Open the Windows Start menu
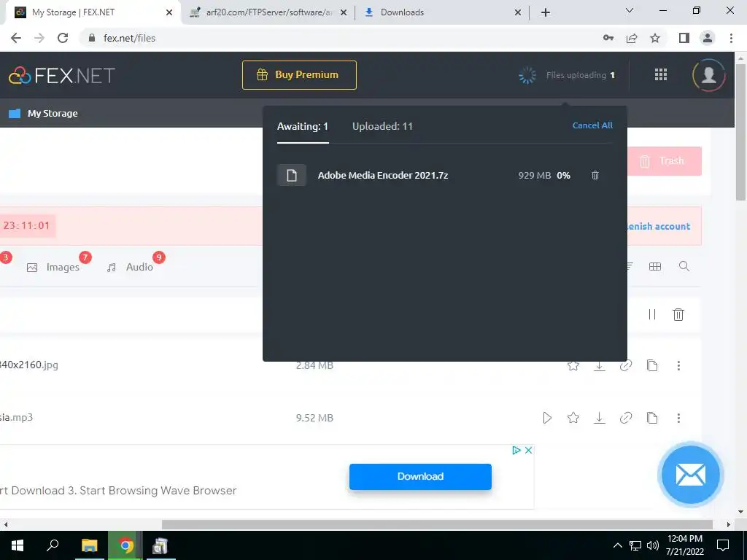The image size is (747, 560). click(x=18, y=545)
